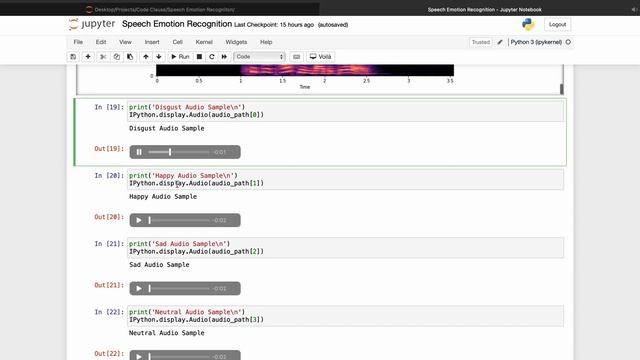Click the spectrogram output scrollbar thumb
The image size is (640, 360).
pyautogui.click(x=562, y=89)
